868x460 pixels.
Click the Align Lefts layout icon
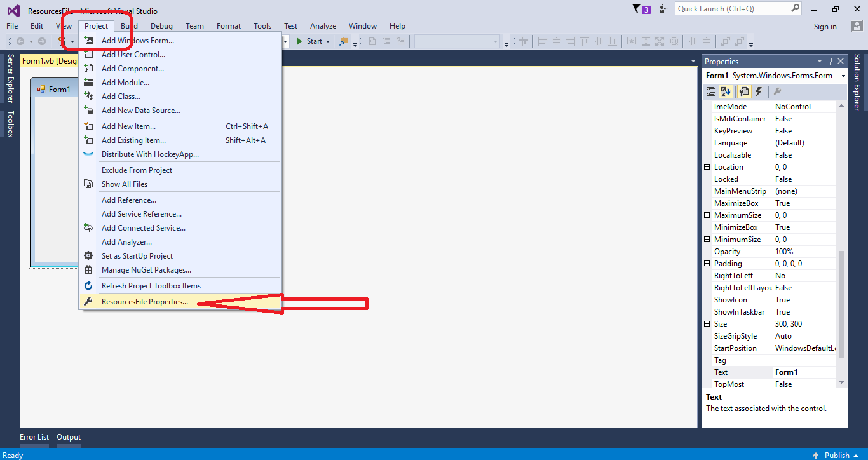tap(543, 41)
